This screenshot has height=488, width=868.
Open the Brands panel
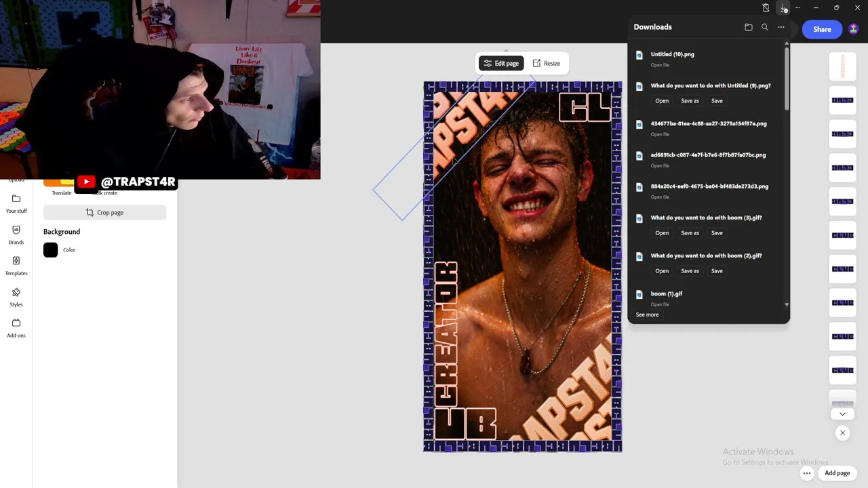[16, 235]
